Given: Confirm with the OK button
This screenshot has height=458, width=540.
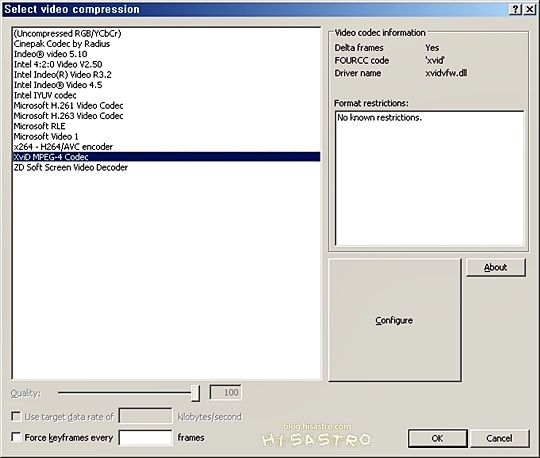Looking at the screenshot, I should [x=437, y=438].
